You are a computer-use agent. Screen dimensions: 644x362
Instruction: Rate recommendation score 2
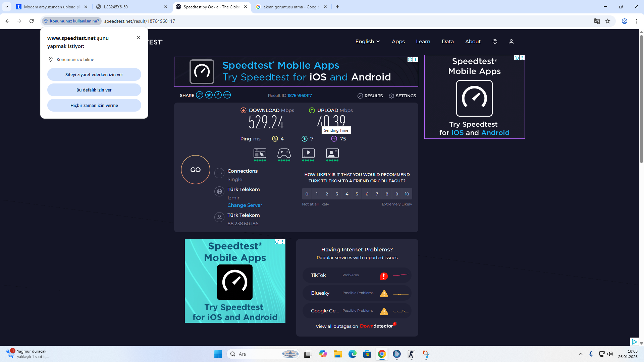pos(327,194)
